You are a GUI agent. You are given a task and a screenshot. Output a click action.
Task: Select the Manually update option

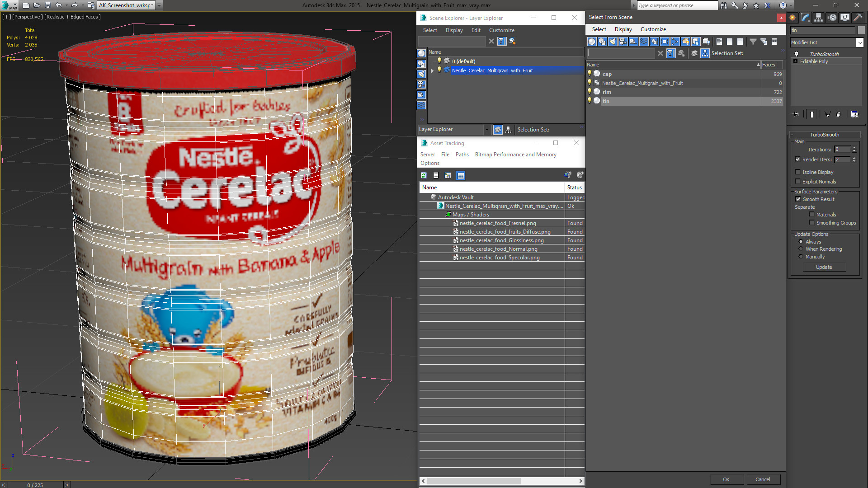[801, 257]
